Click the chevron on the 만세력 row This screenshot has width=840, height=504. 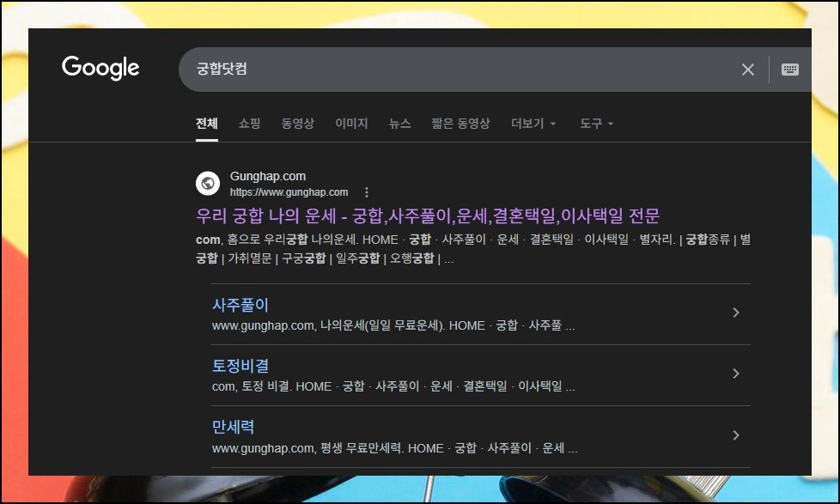736,435
